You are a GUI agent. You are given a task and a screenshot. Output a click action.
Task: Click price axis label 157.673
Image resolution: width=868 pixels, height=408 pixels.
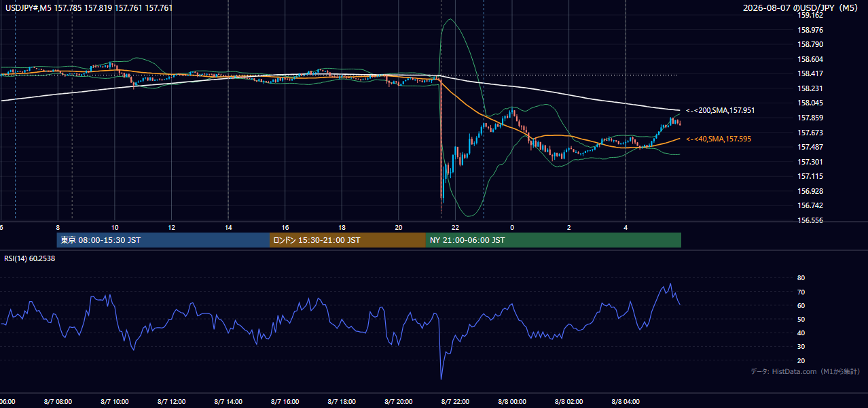point(811,133)
